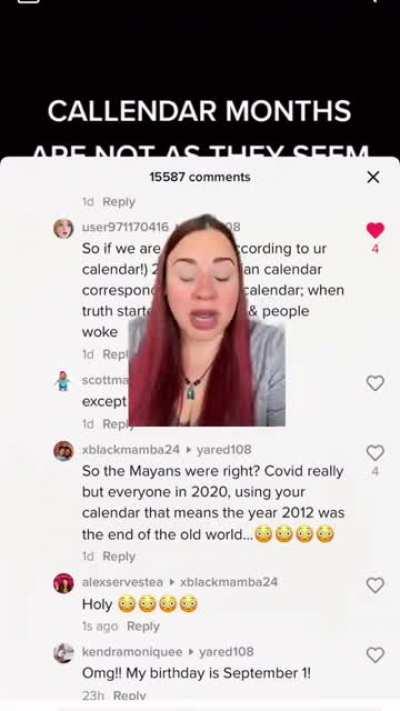The height and width of the screenshot is (711, 400).
Task: View xblackmamba24's profile avatar
Action: point(63,451)
